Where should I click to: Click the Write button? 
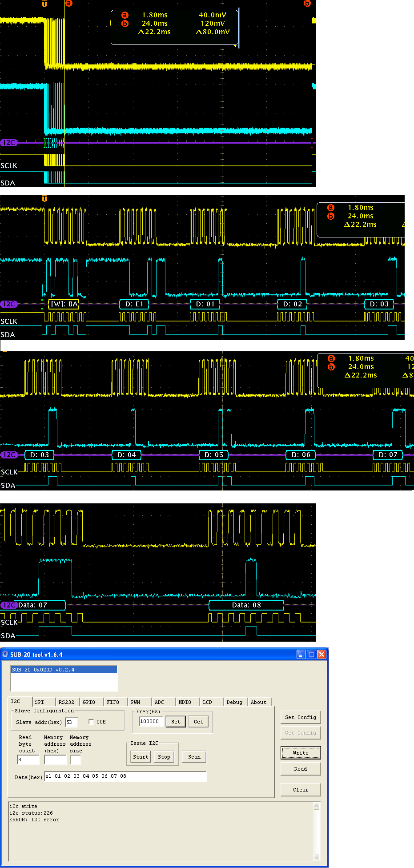point(301,753)
